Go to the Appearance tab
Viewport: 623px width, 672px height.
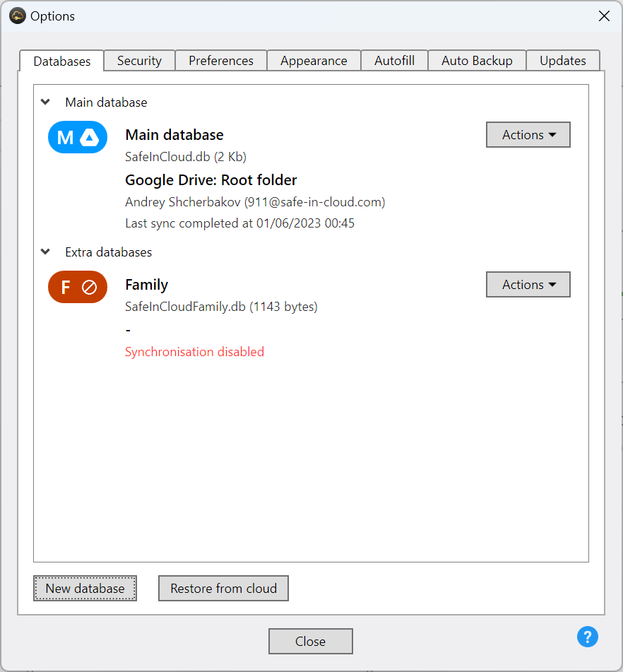(314, 61)
